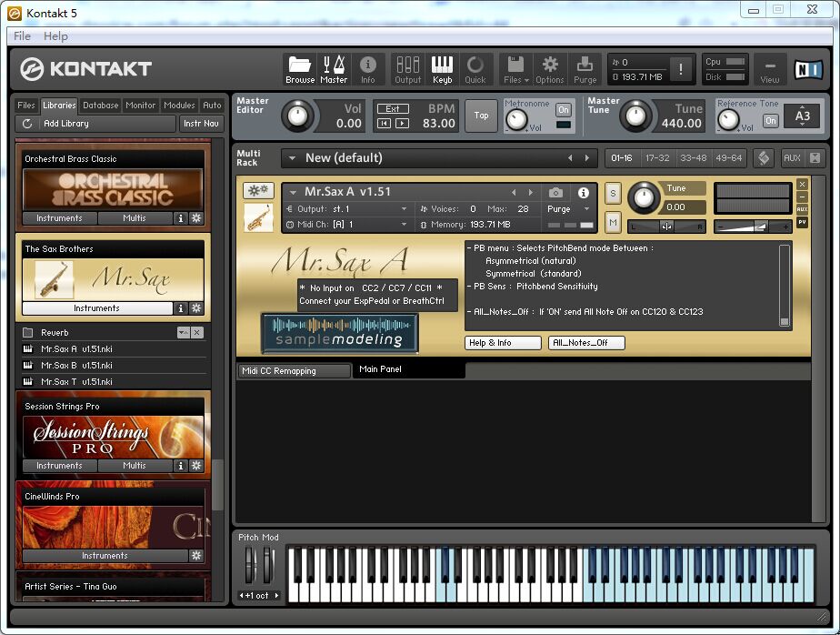Open The Sax Brothers info

(x=181, y=308)
